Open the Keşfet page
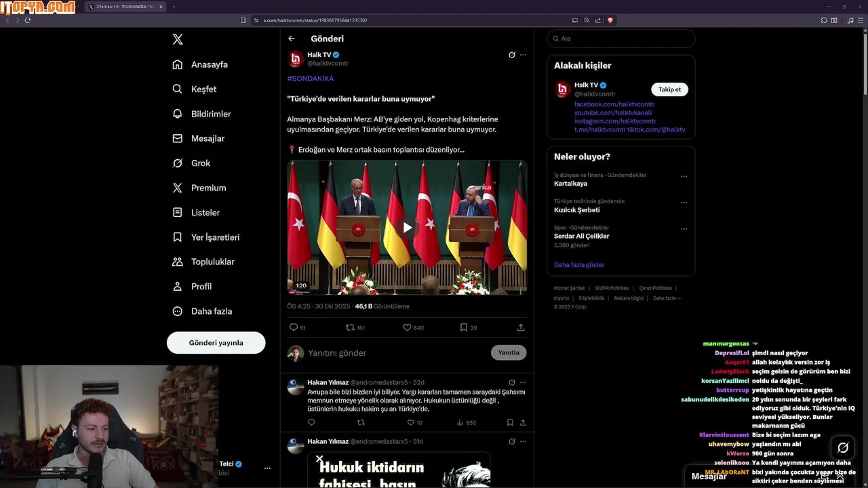This screenshot has width=868, height=488. (x=195, y=89)
